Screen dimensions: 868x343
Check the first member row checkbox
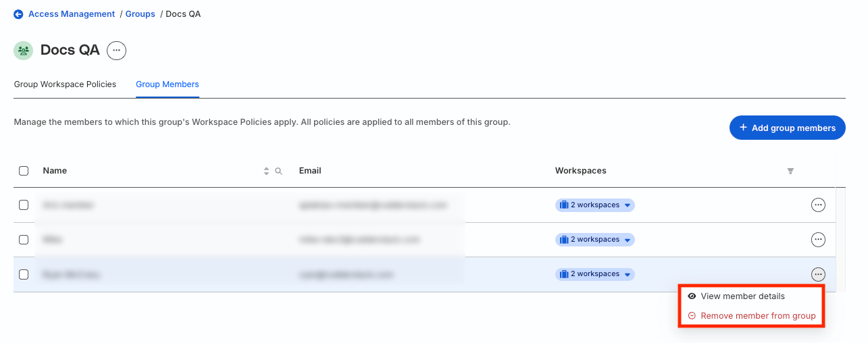click(x=24, y=205)
